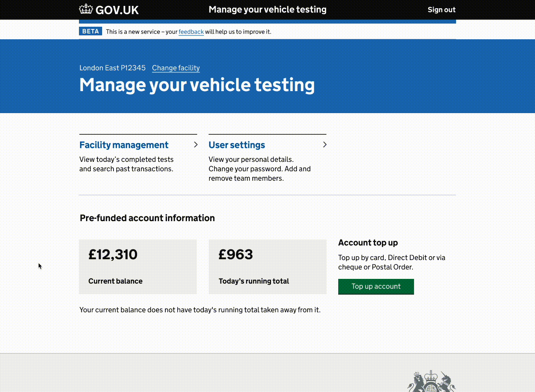Select the Today's running total card
Image resolution: width=535 pixels, height=392 pixels.
tap(267, 267)
